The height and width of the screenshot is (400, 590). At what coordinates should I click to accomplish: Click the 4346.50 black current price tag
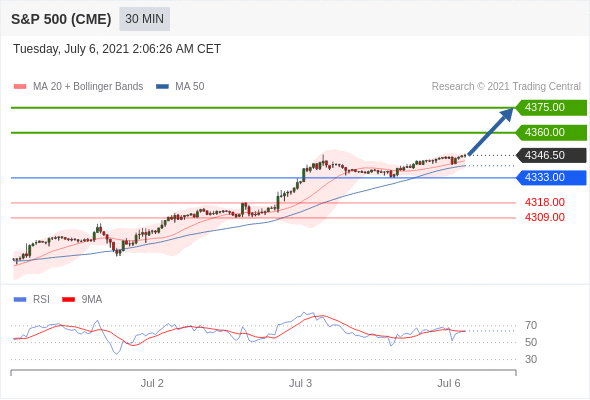tap(551, 155)
